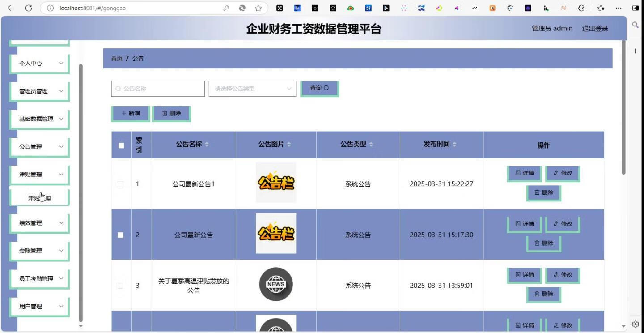Open 详情 for row 2 公司最新公告

click(x=525, y=224)
